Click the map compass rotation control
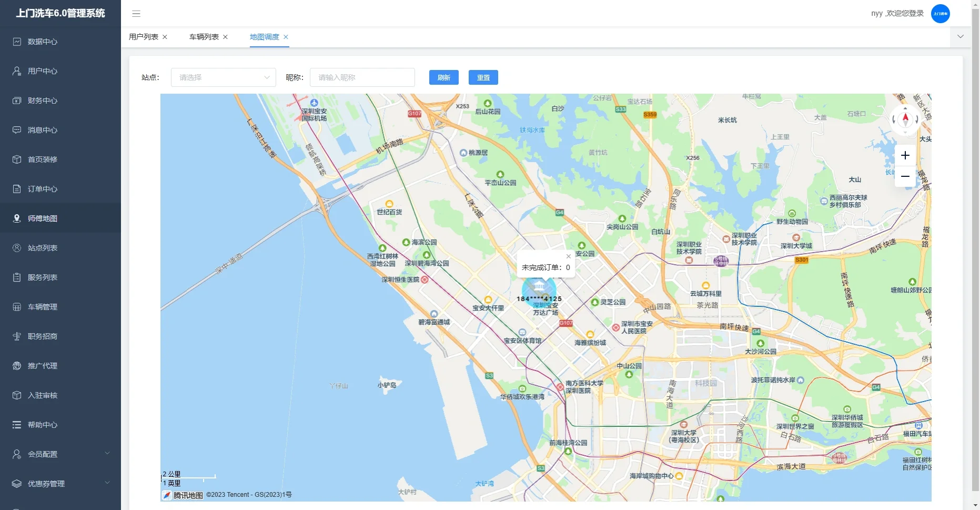Screen dimensions: 980x510 click(905, 119)
